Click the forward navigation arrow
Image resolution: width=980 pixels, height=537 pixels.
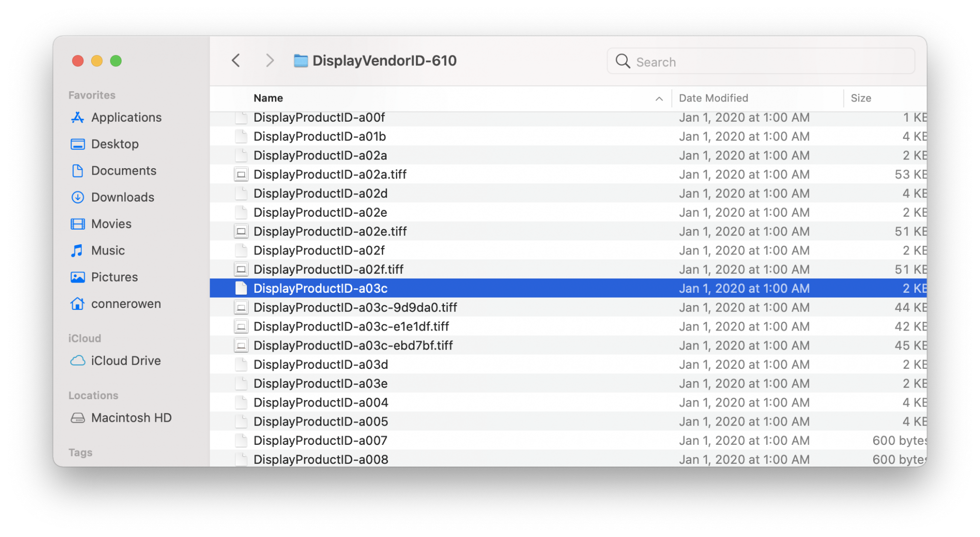(269, 61)
